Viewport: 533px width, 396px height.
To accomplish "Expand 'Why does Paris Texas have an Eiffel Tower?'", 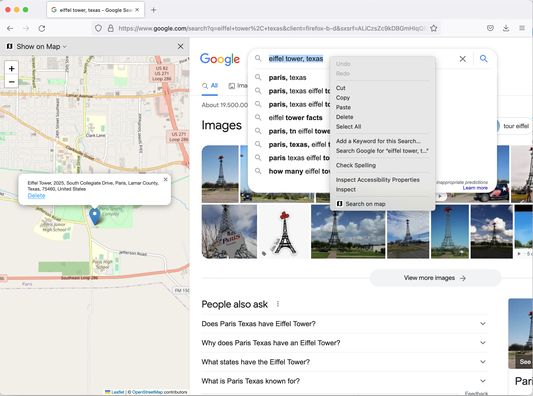I will click(344, 343).
